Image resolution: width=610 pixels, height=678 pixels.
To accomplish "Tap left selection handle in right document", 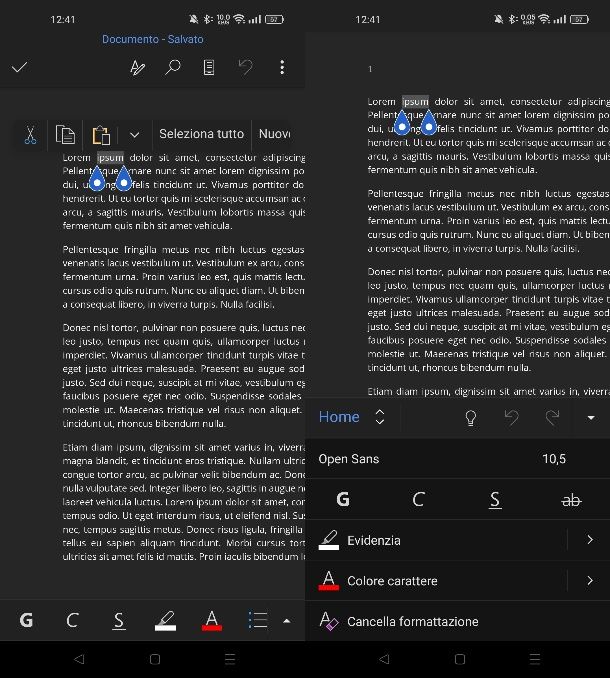I will [x=402, y=122].
